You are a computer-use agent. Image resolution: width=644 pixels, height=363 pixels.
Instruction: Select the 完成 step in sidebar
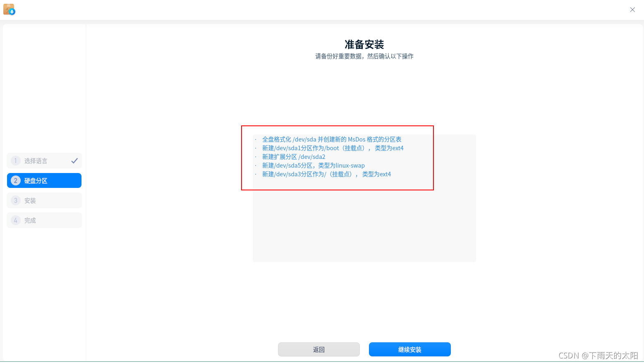click(x=37, y=220)
